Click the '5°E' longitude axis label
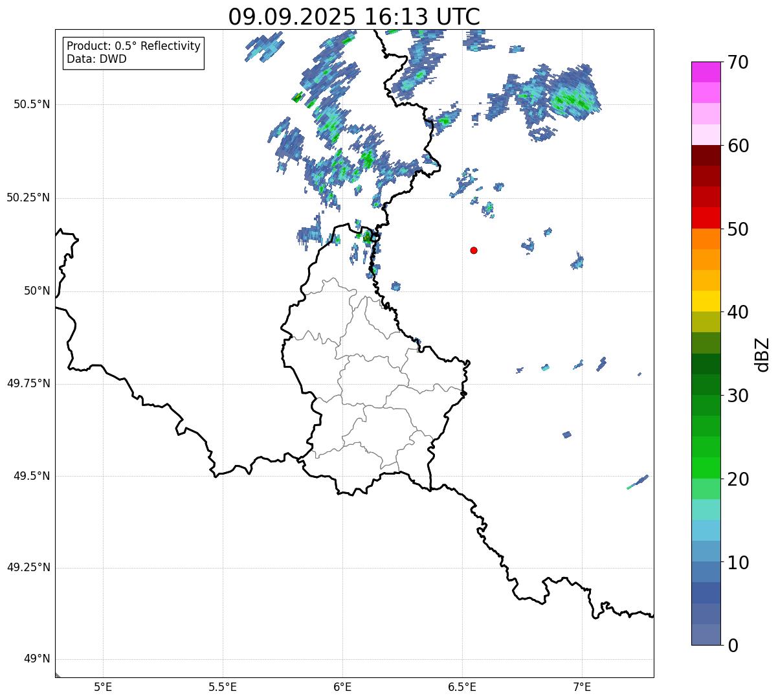This screenshot has height=700, width=778. 103,687
